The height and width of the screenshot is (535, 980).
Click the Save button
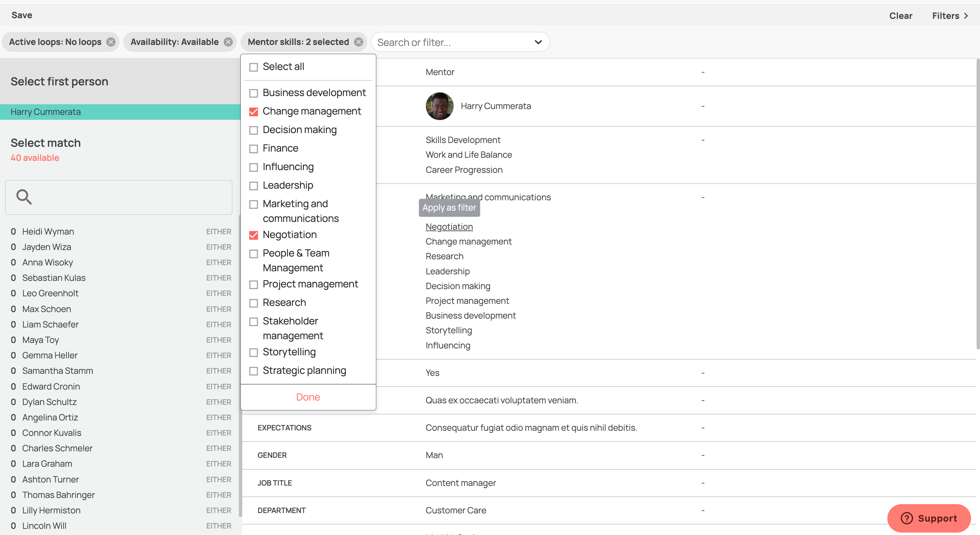click(x=22, y=15)
